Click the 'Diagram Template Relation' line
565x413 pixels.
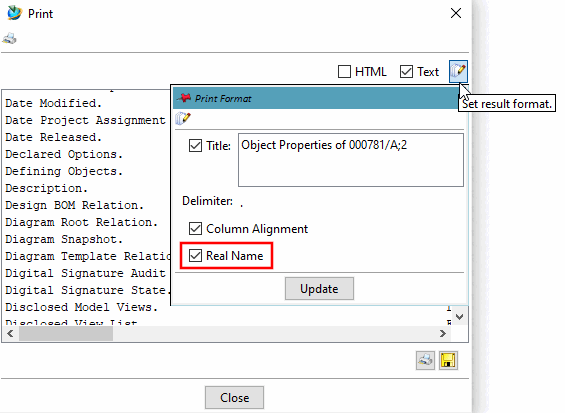pos(88,256)
